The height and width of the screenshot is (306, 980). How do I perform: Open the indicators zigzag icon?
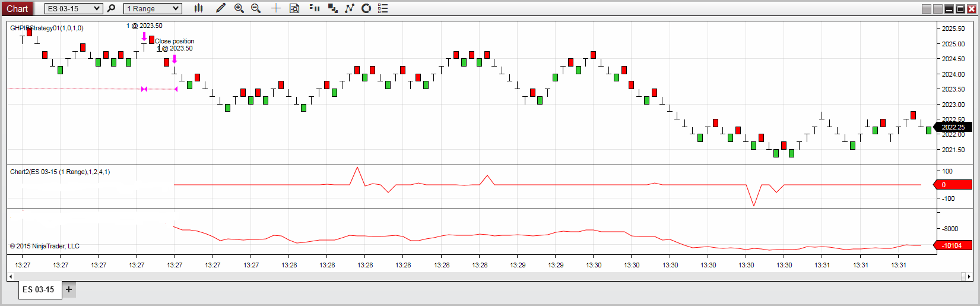pos(350,8)
